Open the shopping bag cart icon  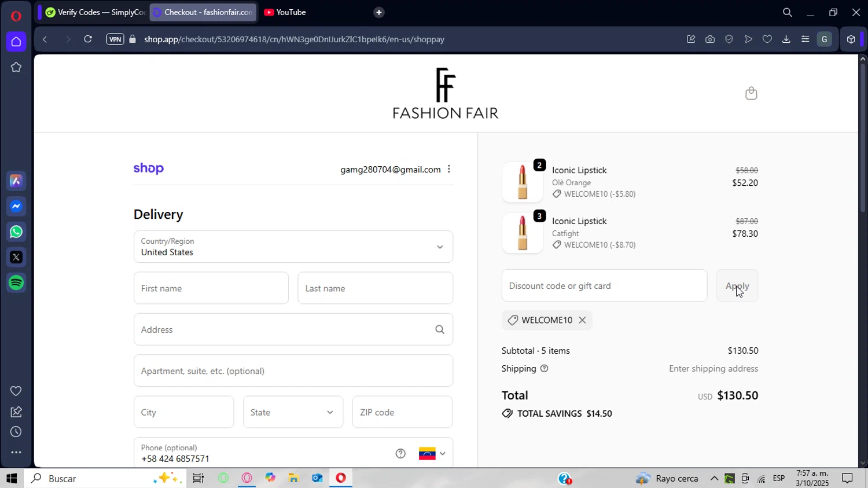pos(751,93)
